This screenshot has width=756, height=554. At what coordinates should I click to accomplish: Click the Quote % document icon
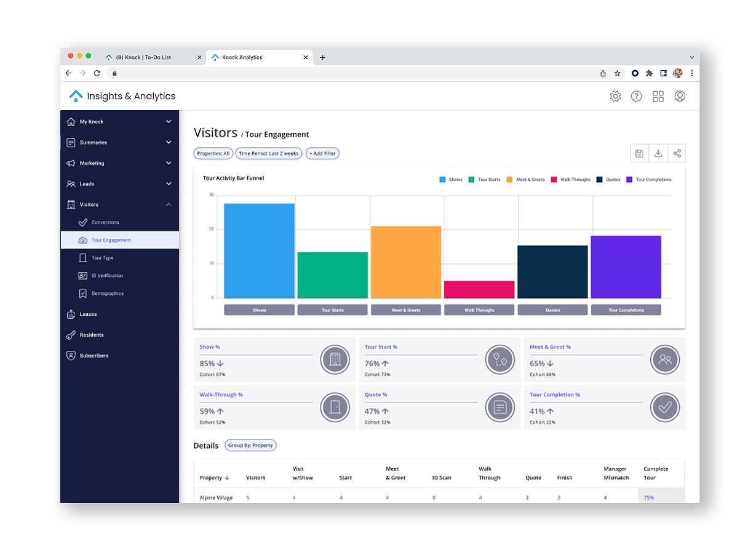500,407
